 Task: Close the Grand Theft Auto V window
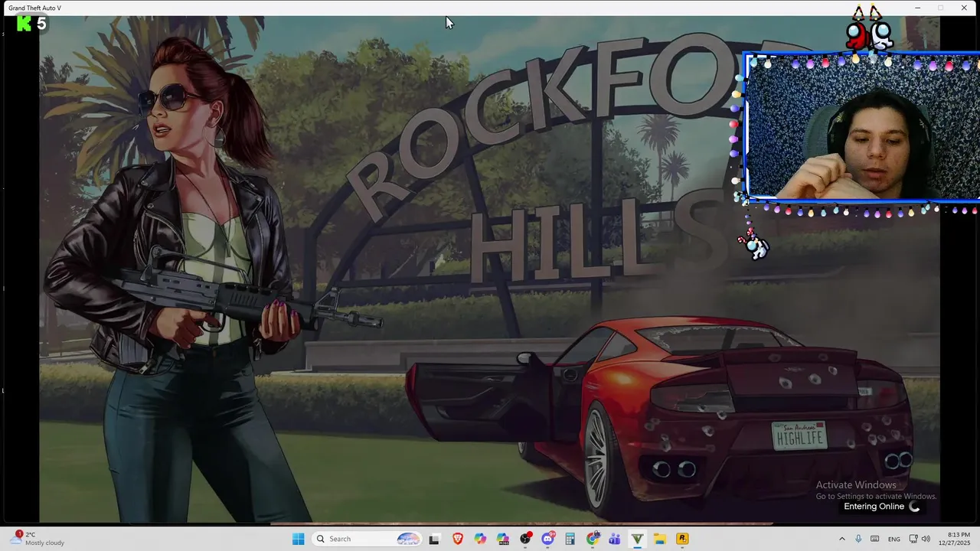(x=964, y=8)
